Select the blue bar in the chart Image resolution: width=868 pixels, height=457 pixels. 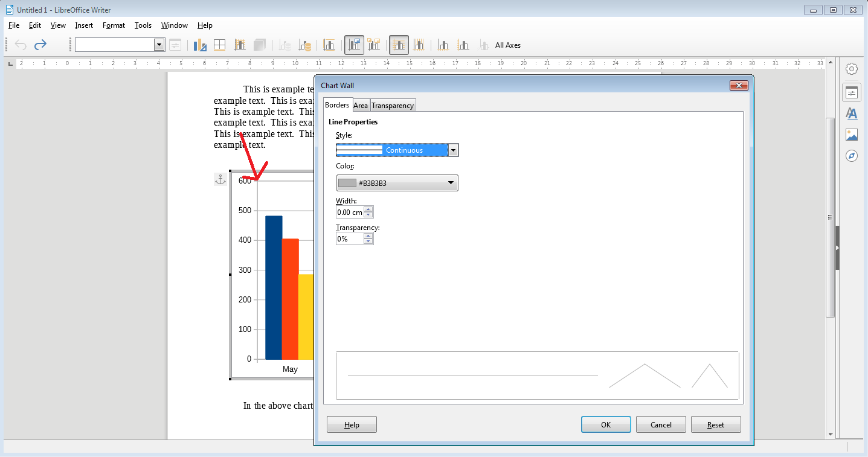(274, 287)
